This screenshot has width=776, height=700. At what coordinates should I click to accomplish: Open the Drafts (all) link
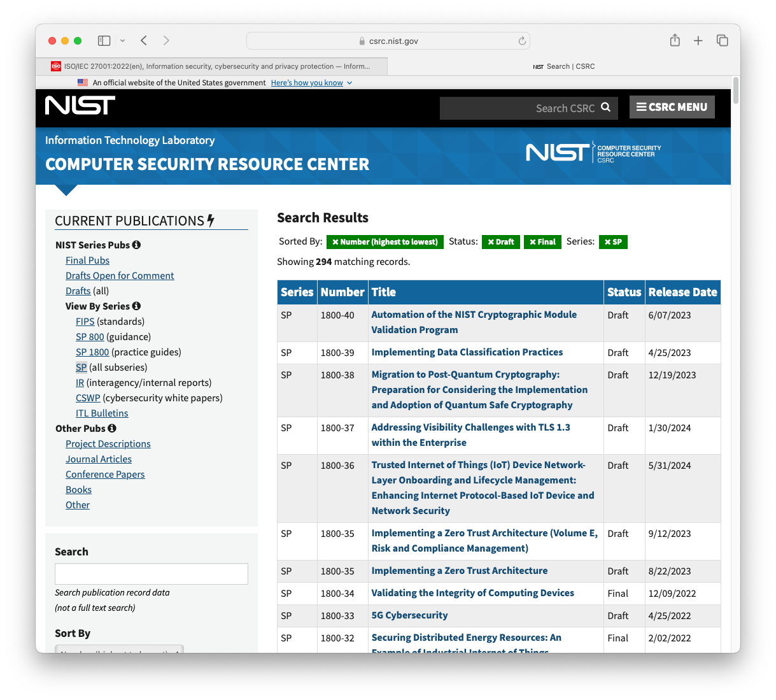click(x=78, y=291)
